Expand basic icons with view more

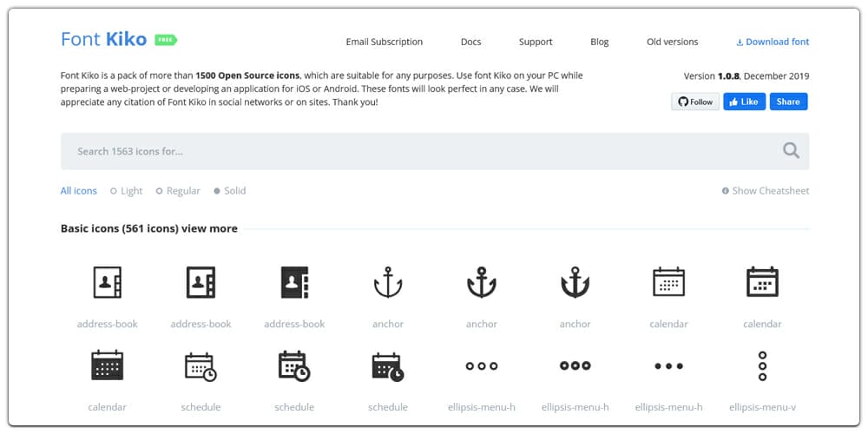211,229
